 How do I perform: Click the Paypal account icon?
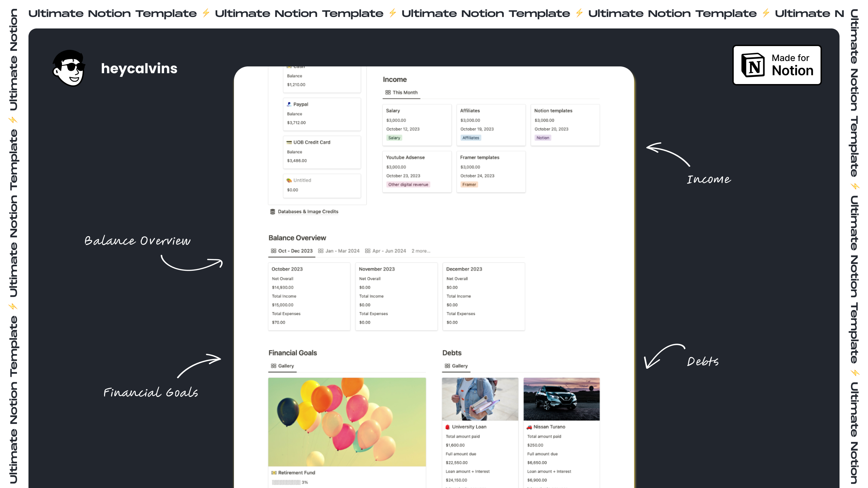pos(289,104)
